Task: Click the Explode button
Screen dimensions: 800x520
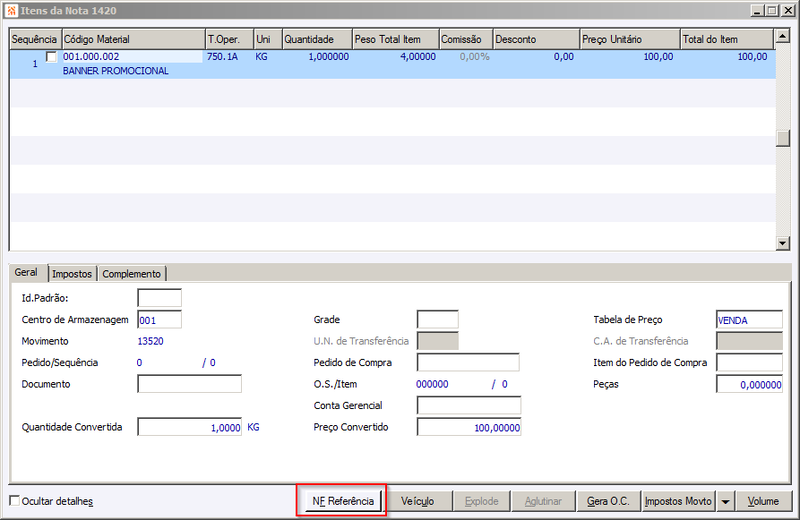Action: tap(482, 501)
